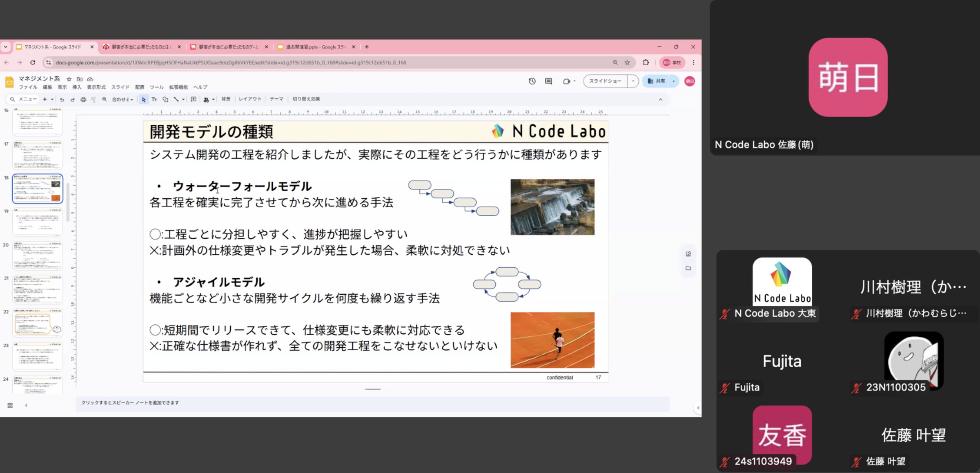Open the 挿入 menu
The height and width of the screenshot is (473, 980).
(x=77, y=87)
